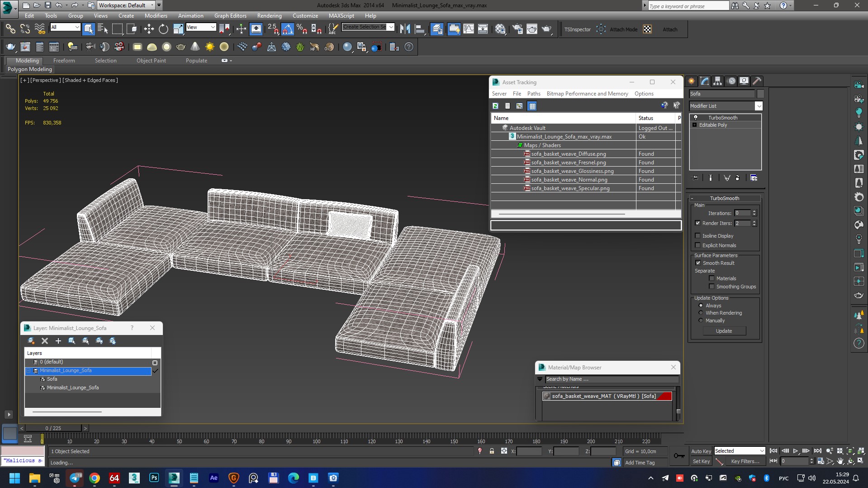The image size is (868, 488).
Task: Click the Key Filters button
Action: (745, 461)
